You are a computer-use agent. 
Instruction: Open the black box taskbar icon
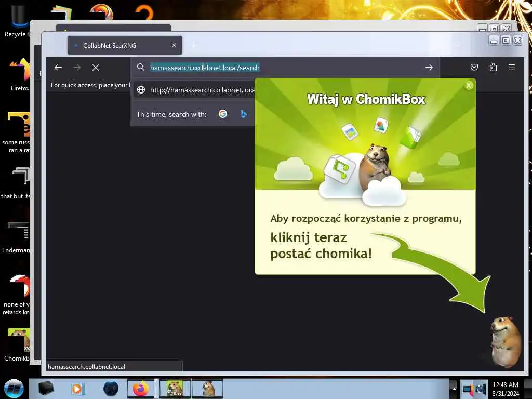point(46,389)
